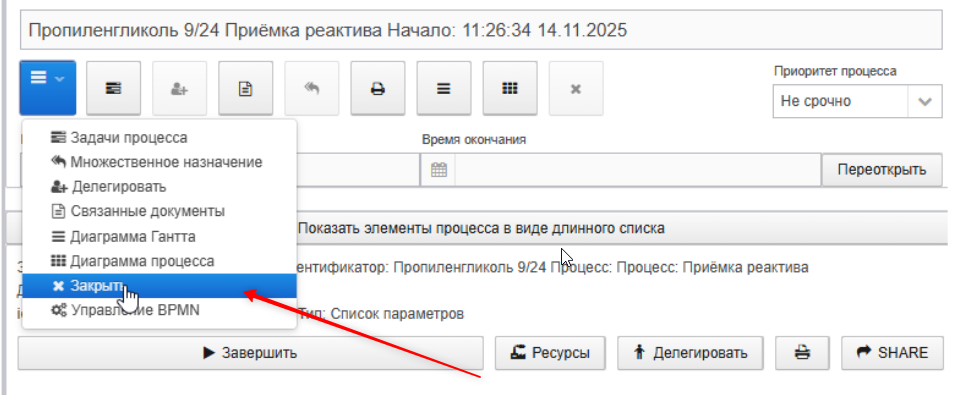This screenshot has height=395, width=955.
Task: Open the calendar icon for Время окончания
Action: 439,170
